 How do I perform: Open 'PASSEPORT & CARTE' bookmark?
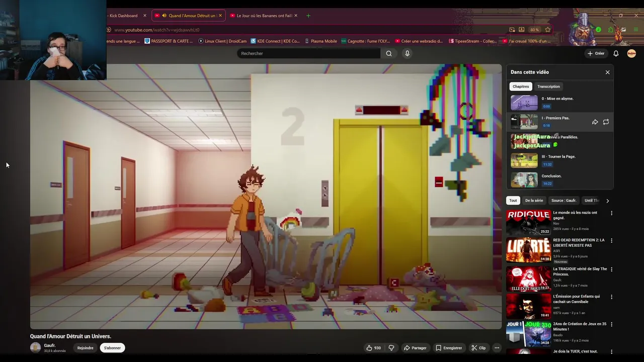(x=169, y=41)
